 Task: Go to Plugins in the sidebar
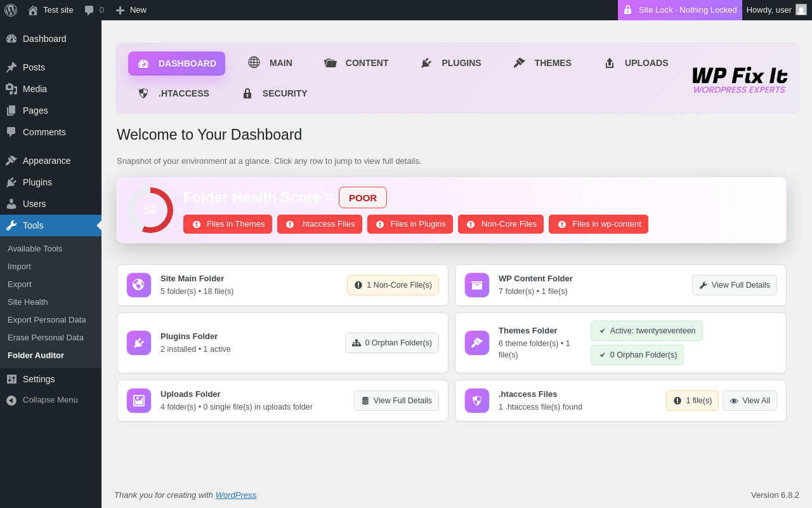[x=51, y=182]
